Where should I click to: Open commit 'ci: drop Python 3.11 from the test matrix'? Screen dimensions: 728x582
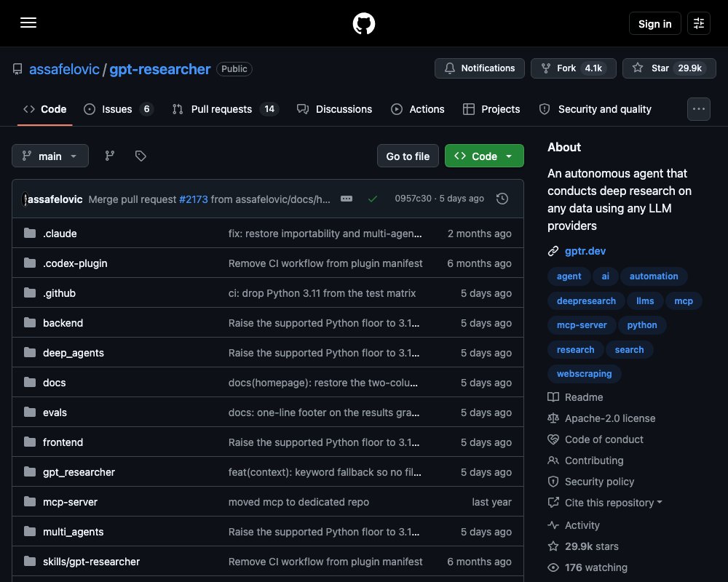click(322, 293)
